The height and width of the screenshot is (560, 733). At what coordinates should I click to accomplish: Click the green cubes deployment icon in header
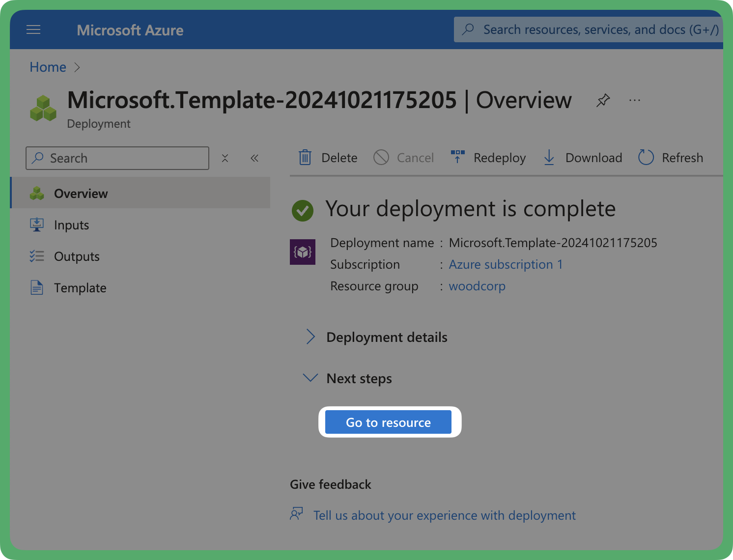point(43,108)
